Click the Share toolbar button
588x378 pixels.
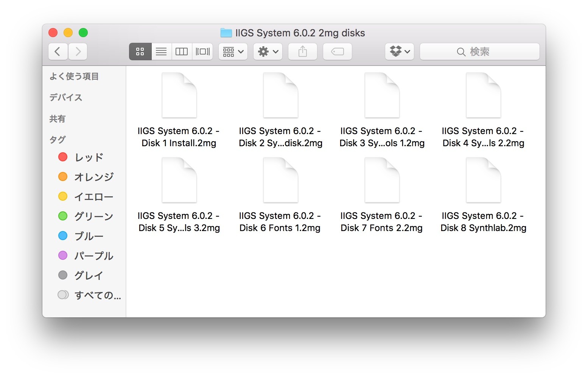pos(303,52)
